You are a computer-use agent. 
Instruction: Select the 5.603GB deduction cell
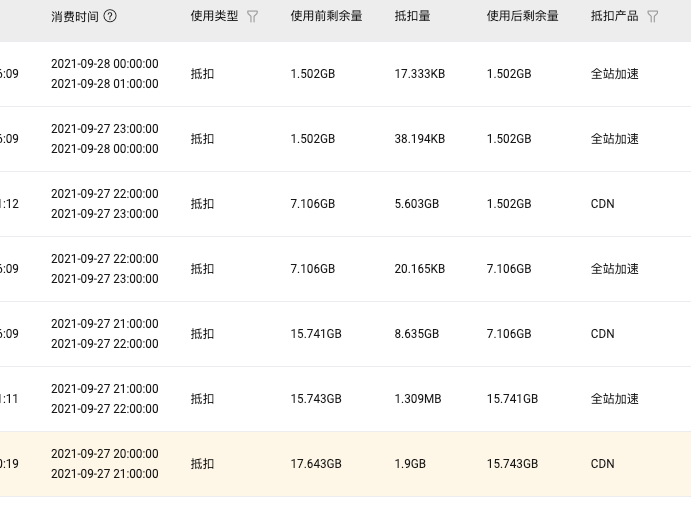(x=416, y=204)
